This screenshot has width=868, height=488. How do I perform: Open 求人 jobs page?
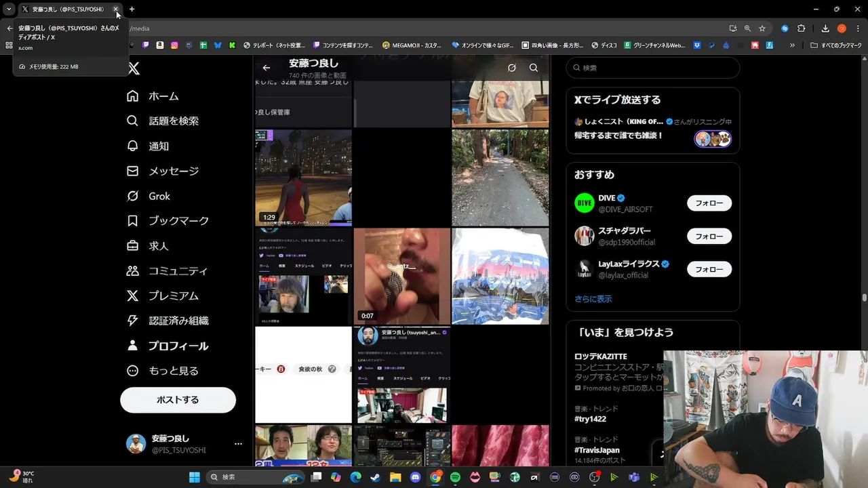(x=148, y=246)
